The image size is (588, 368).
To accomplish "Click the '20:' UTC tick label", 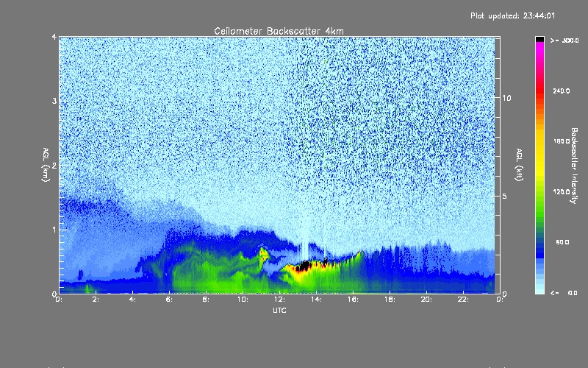I will tap(426, 300).
